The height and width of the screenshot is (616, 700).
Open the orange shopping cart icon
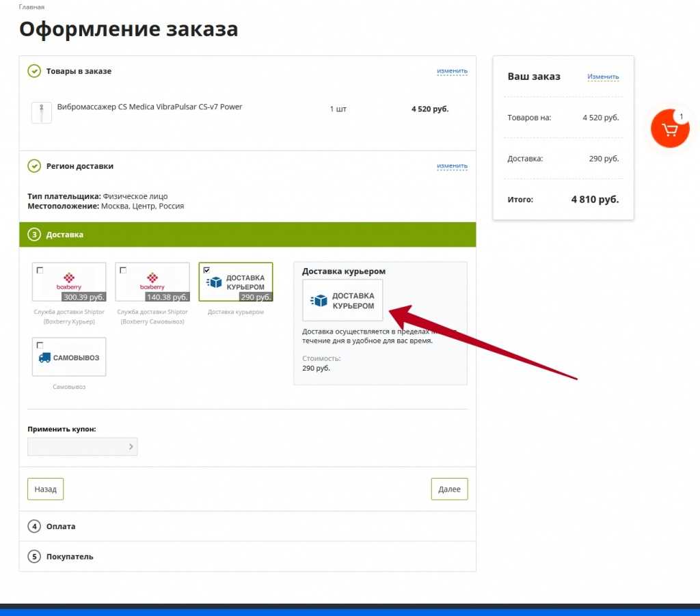pyautogui.click(x=670, y=129)
